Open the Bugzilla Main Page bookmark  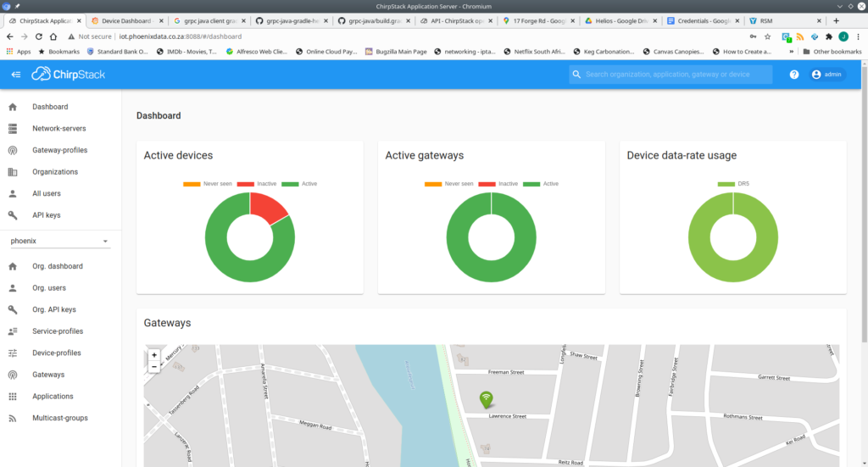tap(396, 52)
